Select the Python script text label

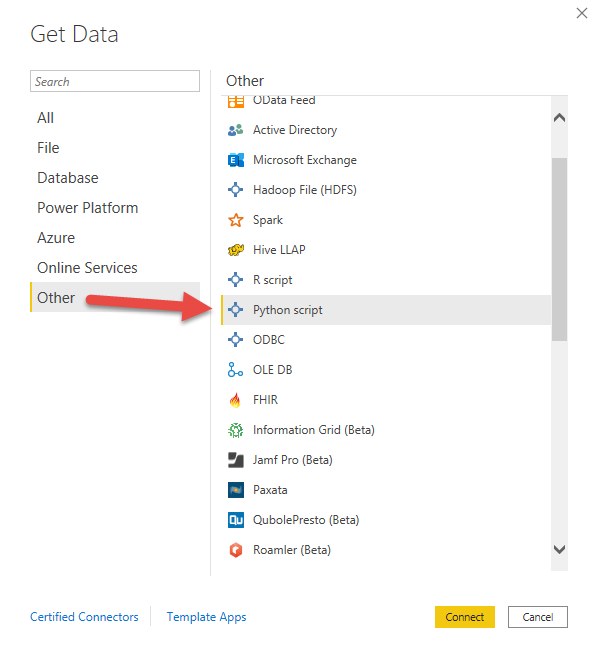[x=287, y=310]
